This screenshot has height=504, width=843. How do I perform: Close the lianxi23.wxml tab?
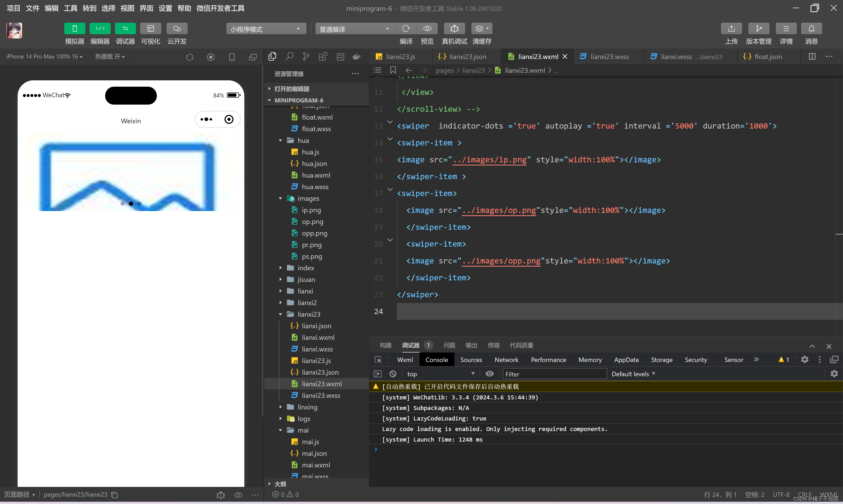coord(565,57)
